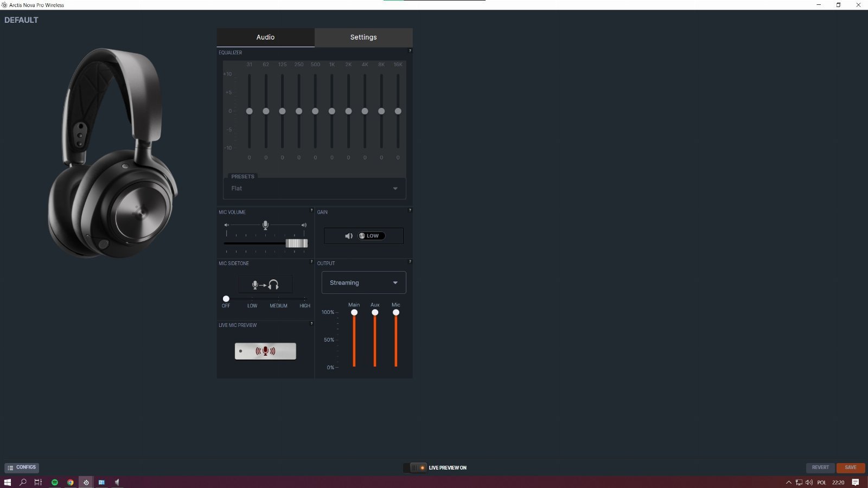Click the Equalizer help question mark
The image size is (868, 488).
tap(410, 51)
